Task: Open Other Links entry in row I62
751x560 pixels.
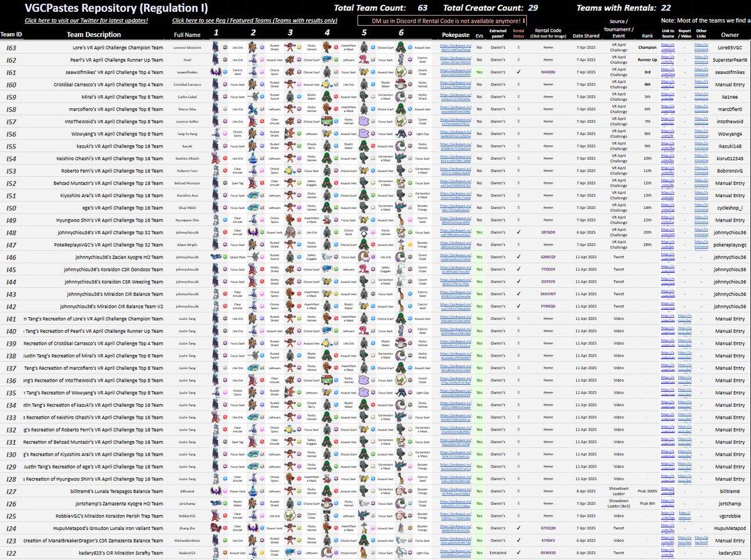Action: tap(702, 60)
